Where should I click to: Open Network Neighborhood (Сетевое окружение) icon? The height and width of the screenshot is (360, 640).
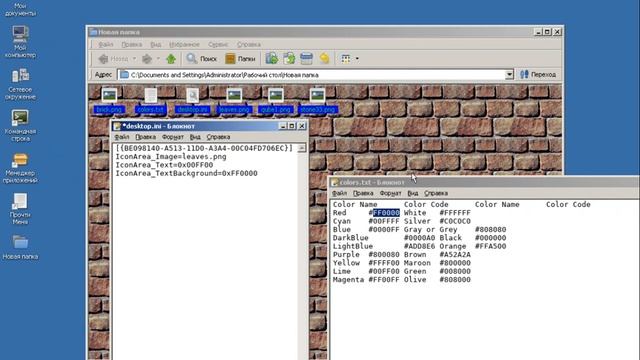point(20,84)
